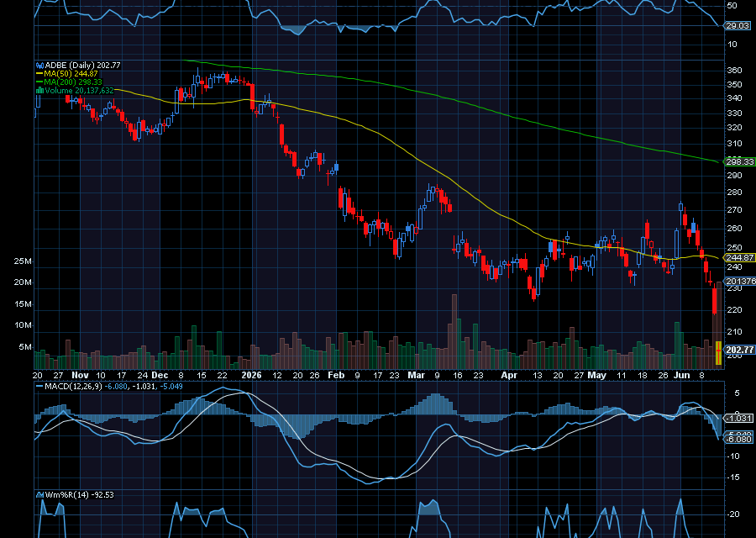
Task: Click the 20M volume axis label
Action: point(23,282)
